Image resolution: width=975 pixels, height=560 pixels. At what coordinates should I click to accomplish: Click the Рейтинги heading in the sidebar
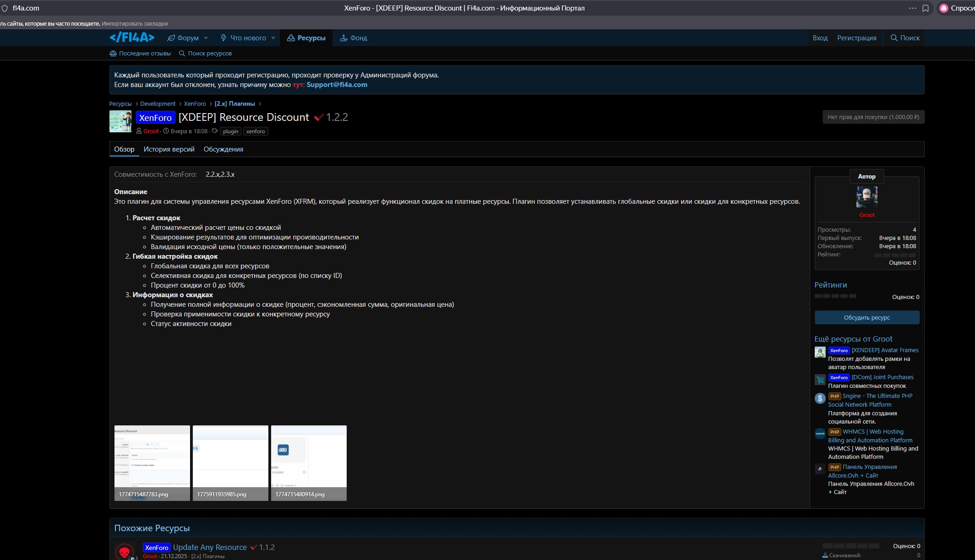[830, 285]
